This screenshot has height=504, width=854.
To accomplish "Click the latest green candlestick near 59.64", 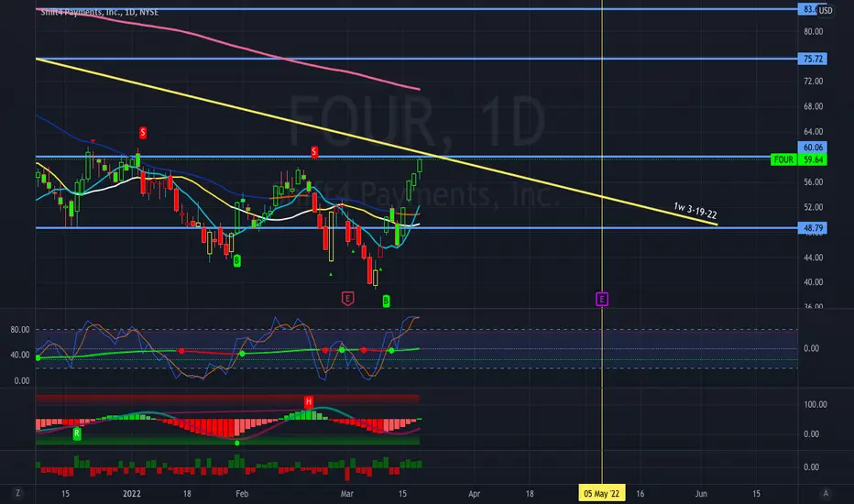I will click(420, 165).
